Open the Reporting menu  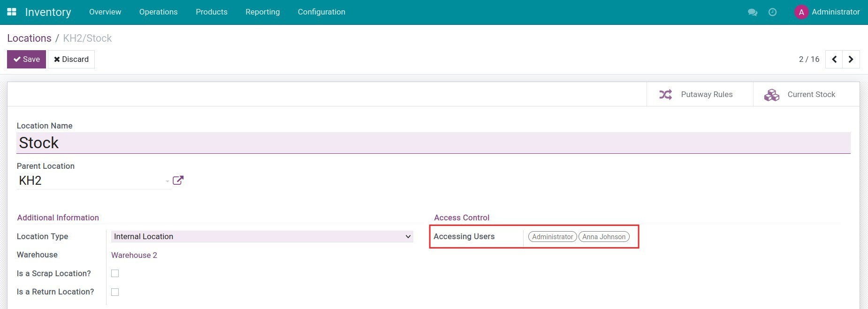(x=262, y=12)
